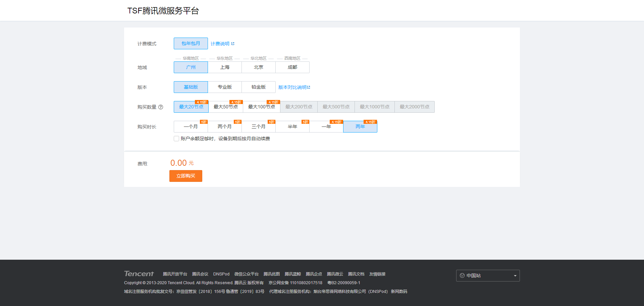644x306 pixels.
Task: Choose 成都 region
Action: [x=292, y=67]
